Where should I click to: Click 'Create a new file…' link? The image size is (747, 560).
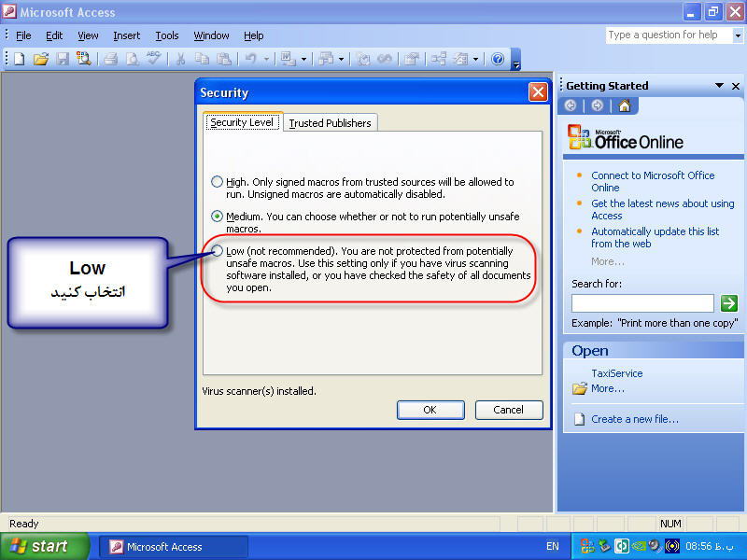[x=635, y=419]
